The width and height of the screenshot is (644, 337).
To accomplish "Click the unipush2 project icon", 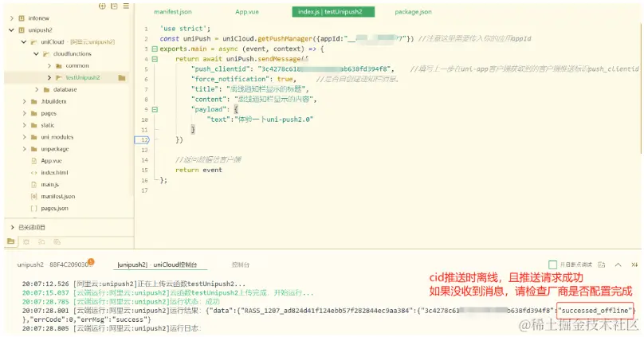I will [x=22, y=30].
